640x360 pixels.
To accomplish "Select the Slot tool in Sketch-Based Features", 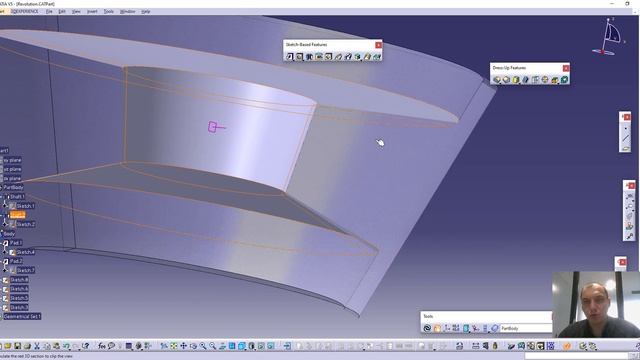I will tap(348, 57).
